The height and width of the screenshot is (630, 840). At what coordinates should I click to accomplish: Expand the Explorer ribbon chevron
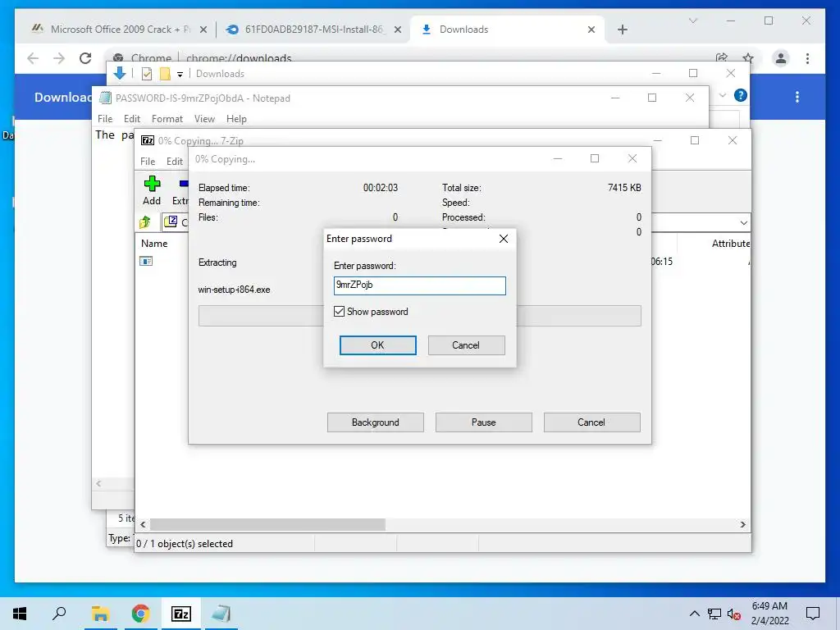723,95
